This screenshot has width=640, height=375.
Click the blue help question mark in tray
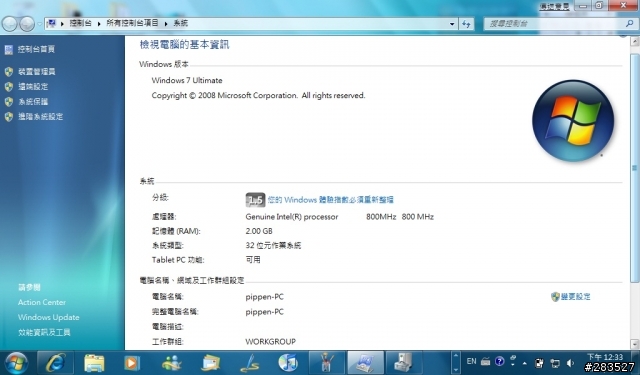point(500,361)
